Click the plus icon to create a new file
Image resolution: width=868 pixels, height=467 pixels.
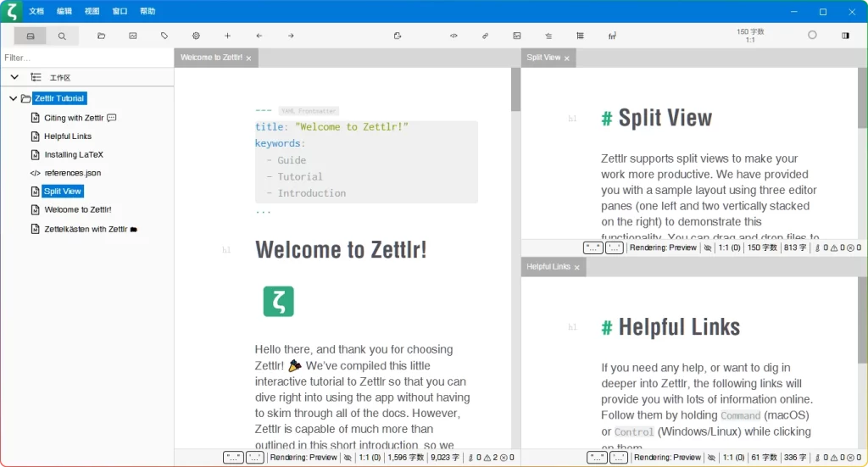pyautogui.click(x=227, y=36)
